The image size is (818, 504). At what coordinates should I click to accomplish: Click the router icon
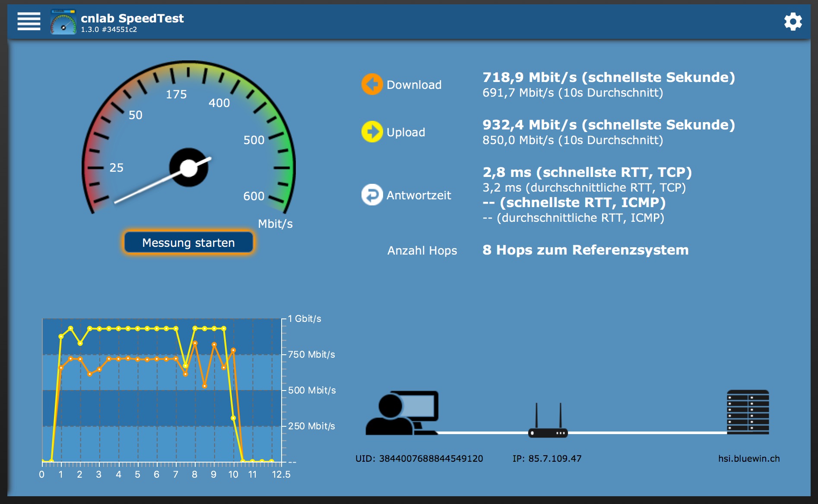point(548,421)
